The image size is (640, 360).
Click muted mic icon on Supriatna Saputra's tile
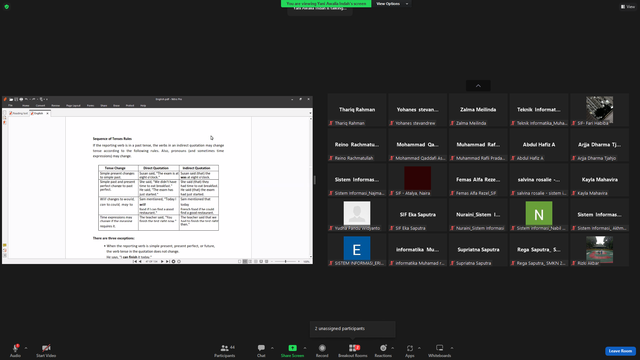[452, 263]
